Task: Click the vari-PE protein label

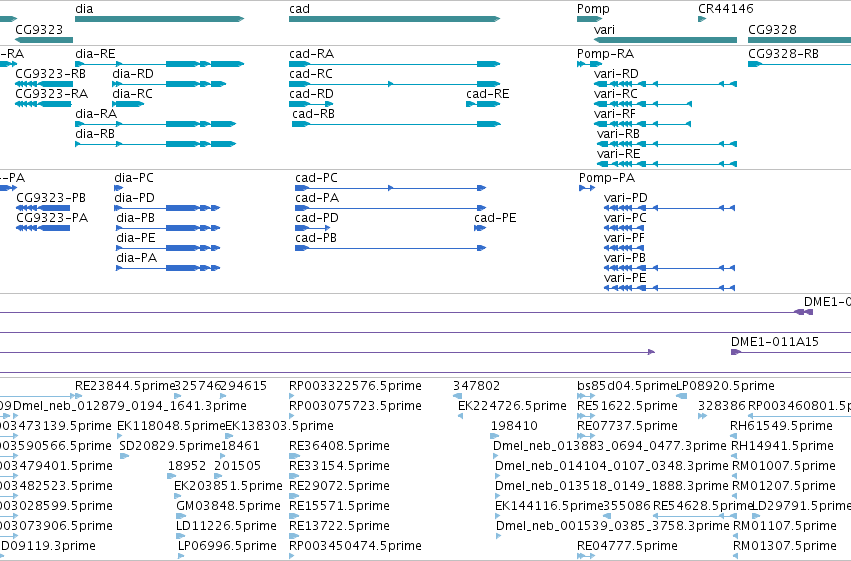Action: [x=625, y=278]
